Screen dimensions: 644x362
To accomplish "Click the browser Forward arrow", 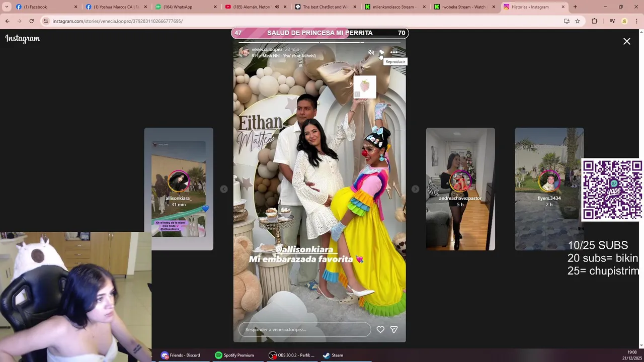I will pyautogui.click(x=19, y=21).
